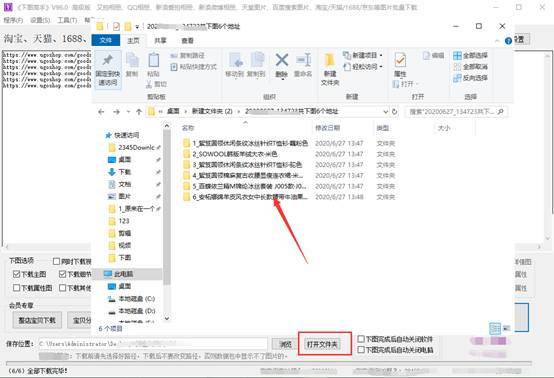The height and width of the screenshot is (378, 554).
Task: Open the 新建项目 dropdown
Action: (363, 55)
